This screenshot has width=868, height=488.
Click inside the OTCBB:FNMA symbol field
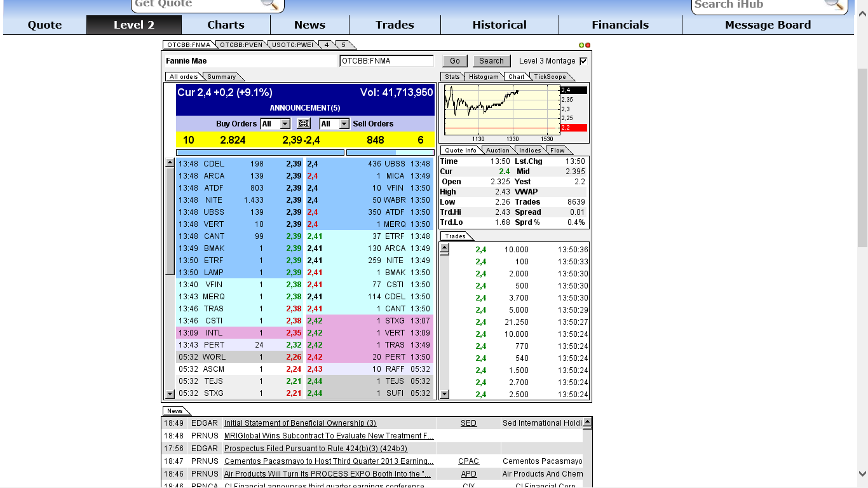coord(386,60)
